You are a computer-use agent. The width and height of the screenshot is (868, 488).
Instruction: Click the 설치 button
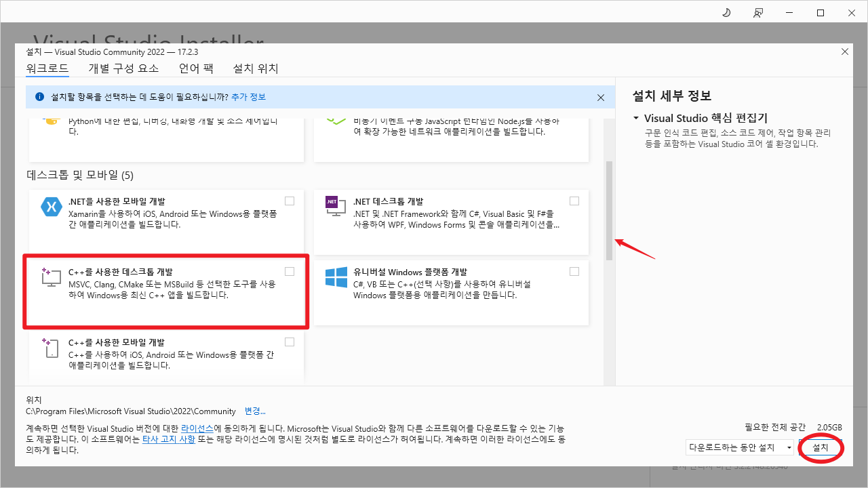point(821,448)
